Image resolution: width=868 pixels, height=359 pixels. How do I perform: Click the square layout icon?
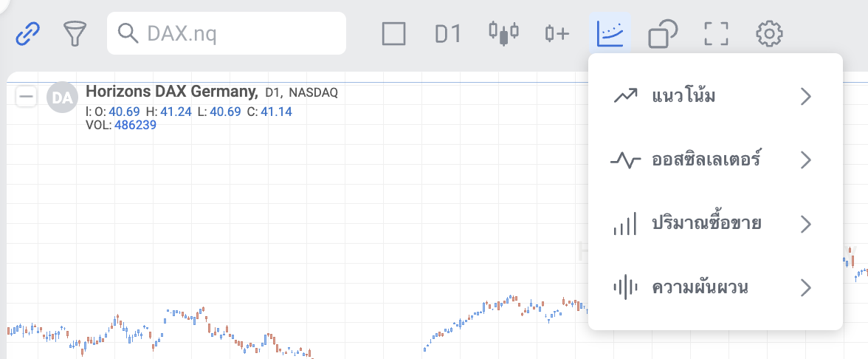point(394,34)
